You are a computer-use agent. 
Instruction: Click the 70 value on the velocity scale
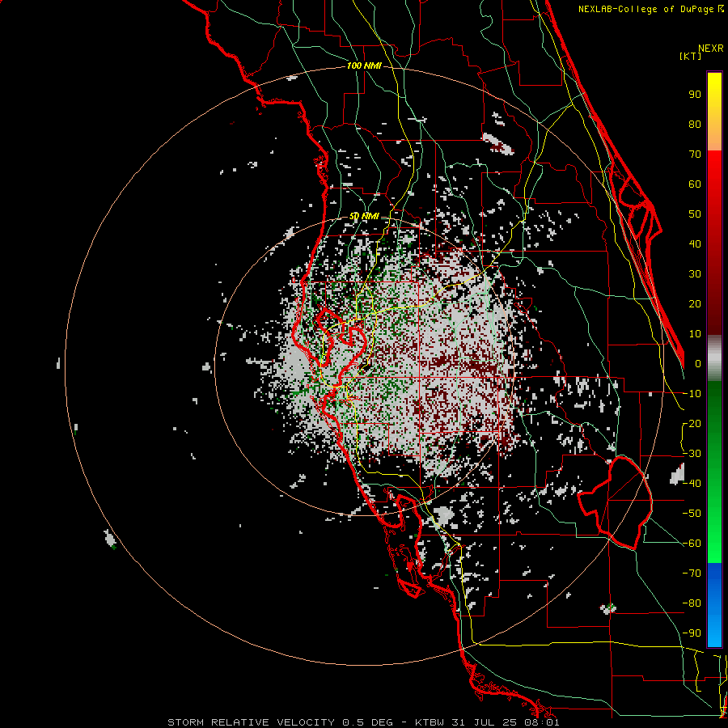coord(695,154)
